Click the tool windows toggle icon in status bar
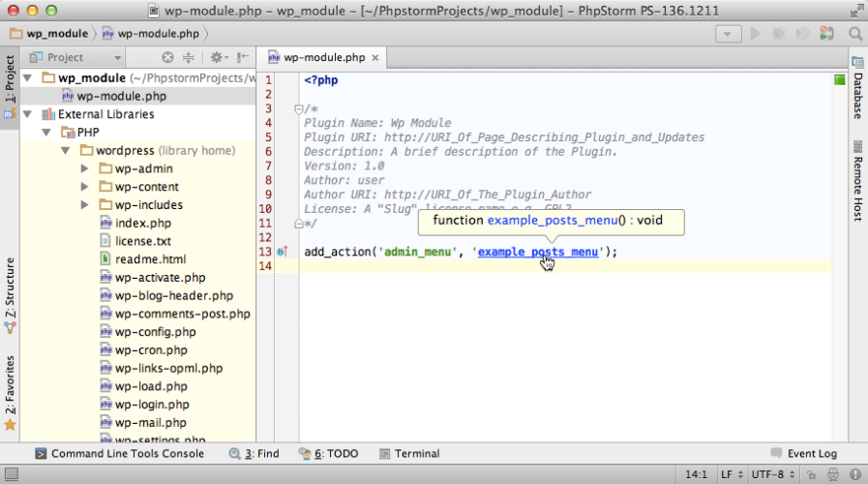This screenshot has width=868, height=484. pos(11,474)
